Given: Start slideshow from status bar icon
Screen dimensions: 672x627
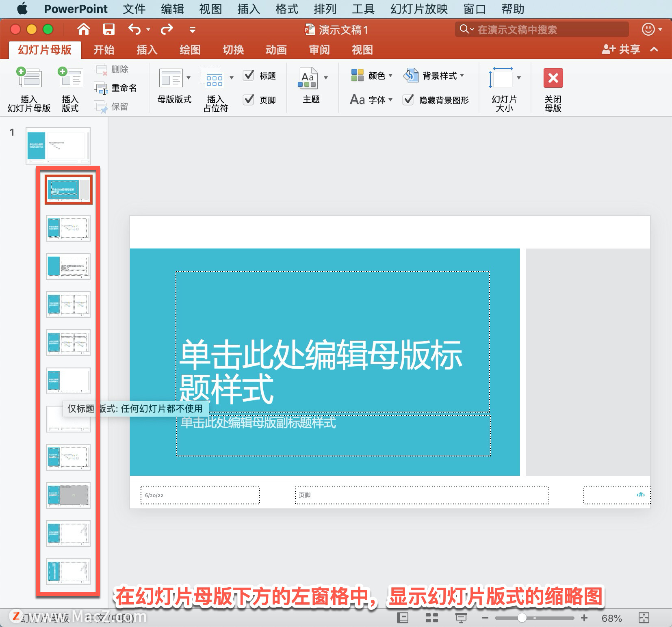Looking at the screenshot, I should click(461, 618).
